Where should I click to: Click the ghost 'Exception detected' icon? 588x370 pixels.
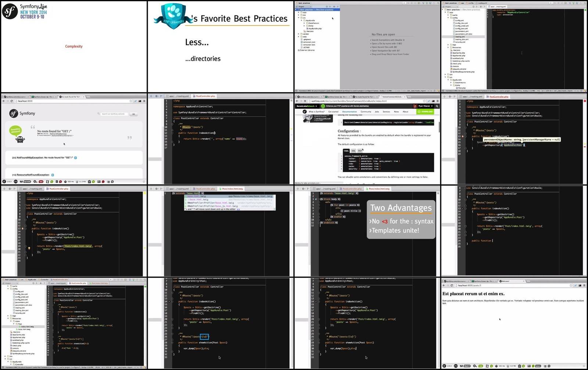coord(20,139)
